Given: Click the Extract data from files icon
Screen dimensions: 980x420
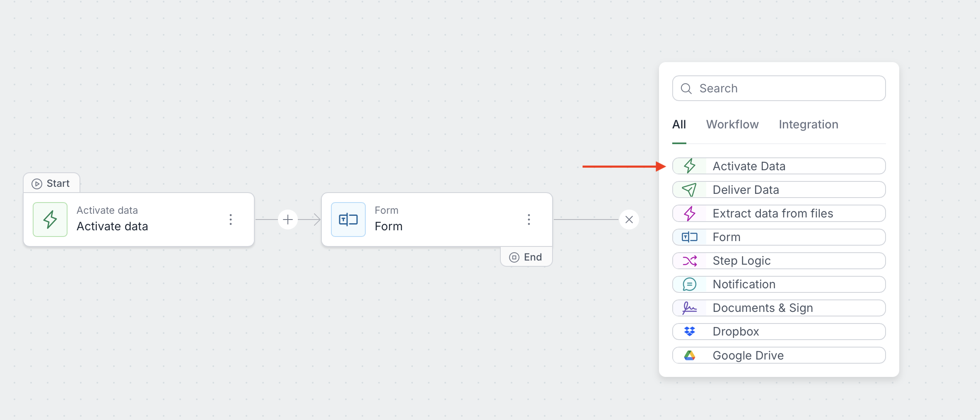Looking at the screenshot, I should (690, 213).
